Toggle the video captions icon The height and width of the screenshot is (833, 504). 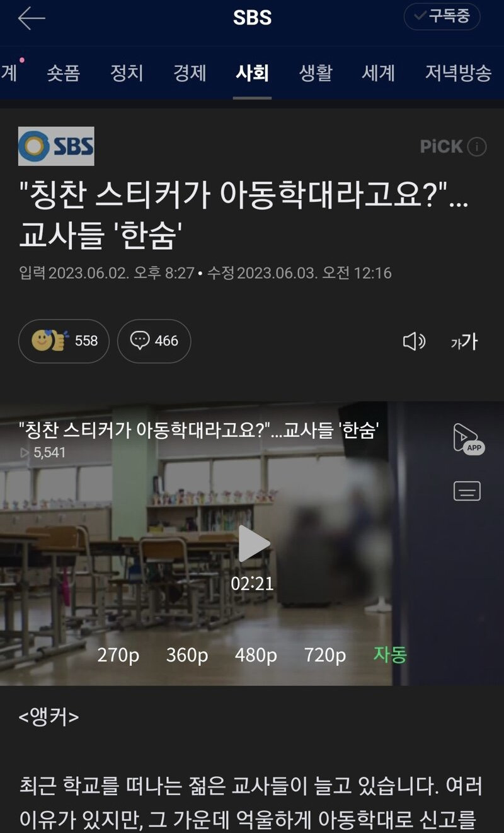click(467, 491)
